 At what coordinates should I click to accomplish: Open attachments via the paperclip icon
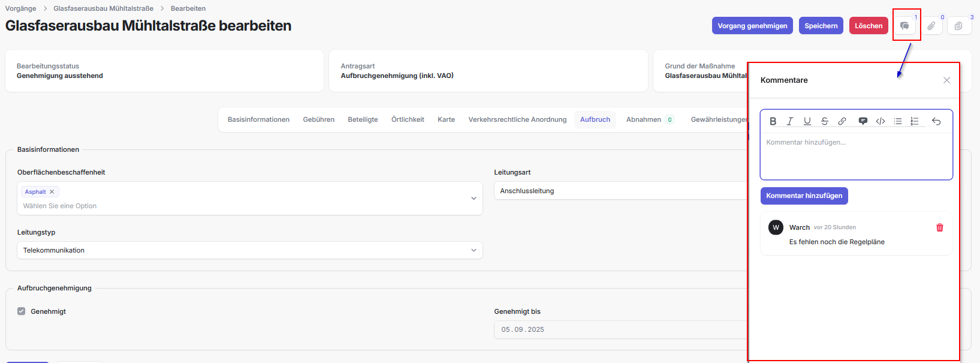coord(931,26)
